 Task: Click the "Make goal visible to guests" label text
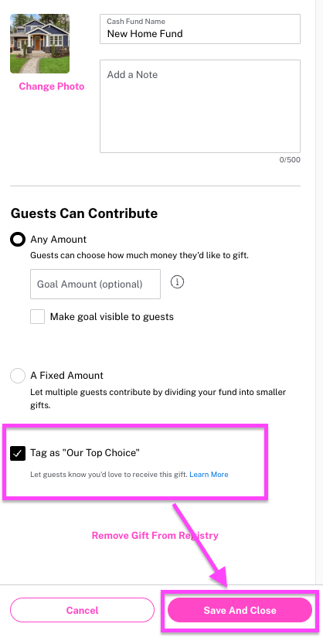pos(112,317)
